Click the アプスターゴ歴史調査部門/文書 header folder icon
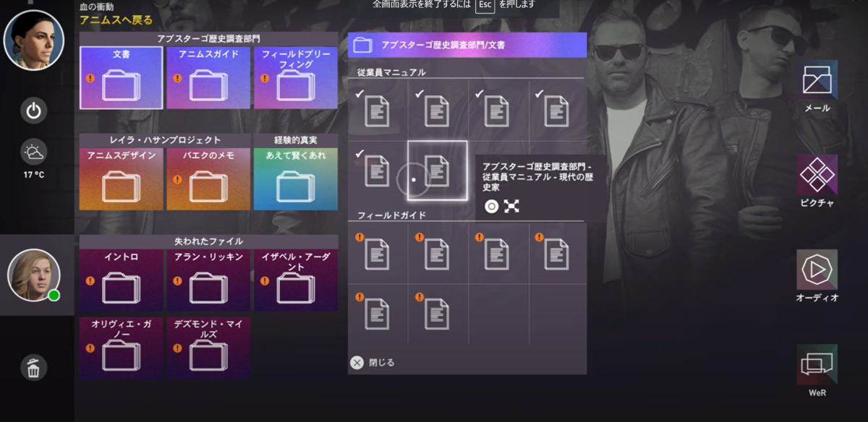 coord(362,45)
